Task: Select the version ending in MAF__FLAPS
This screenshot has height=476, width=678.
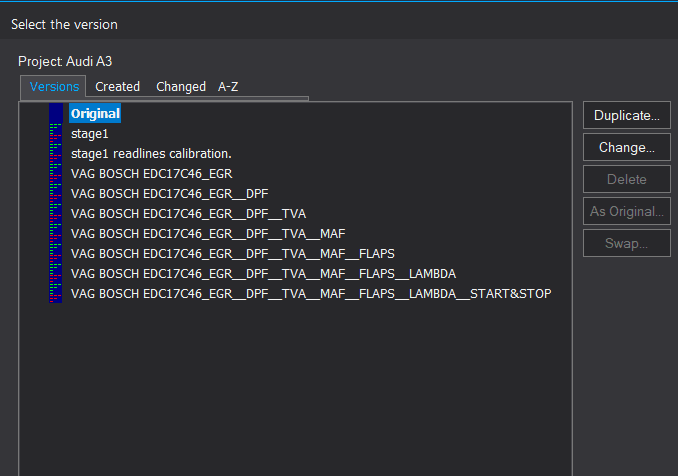Action: (x=233, y=254)
